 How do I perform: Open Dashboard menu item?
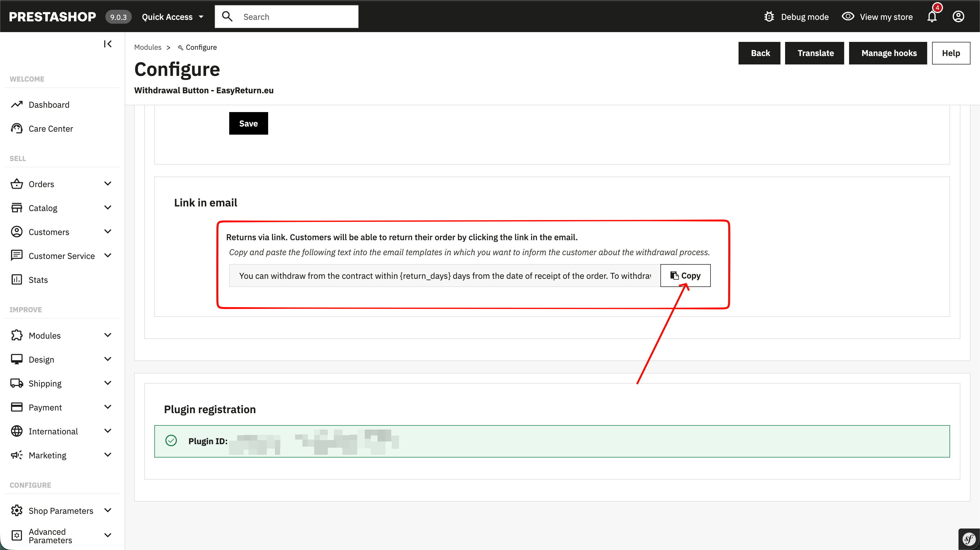tap(49, 104)
